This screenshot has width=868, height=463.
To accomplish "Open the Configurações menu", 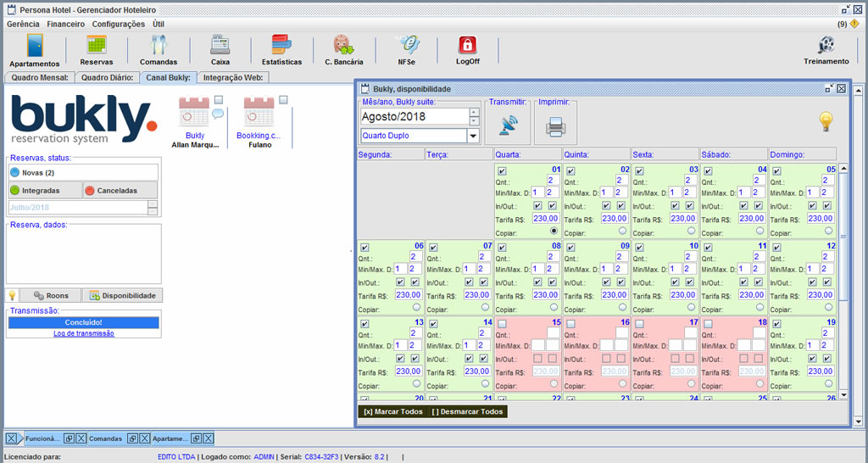I will [x=119, y=24].
